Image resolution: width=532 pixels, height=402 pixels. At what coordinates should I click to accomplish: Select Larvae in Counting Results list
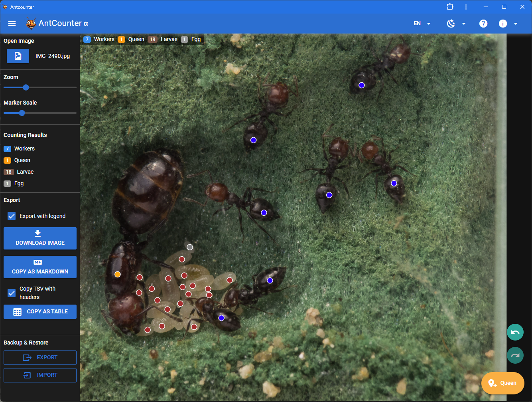click(25, 172)
